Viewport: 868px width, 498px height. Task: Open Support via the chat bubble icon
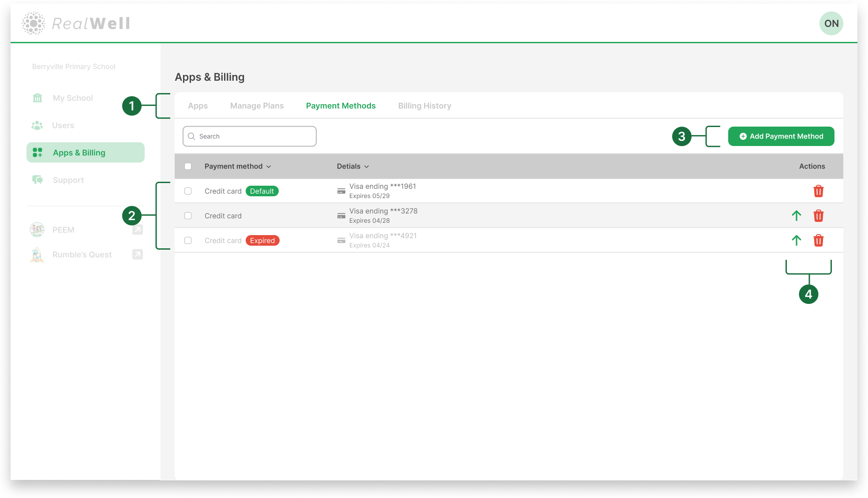(37, 180)
